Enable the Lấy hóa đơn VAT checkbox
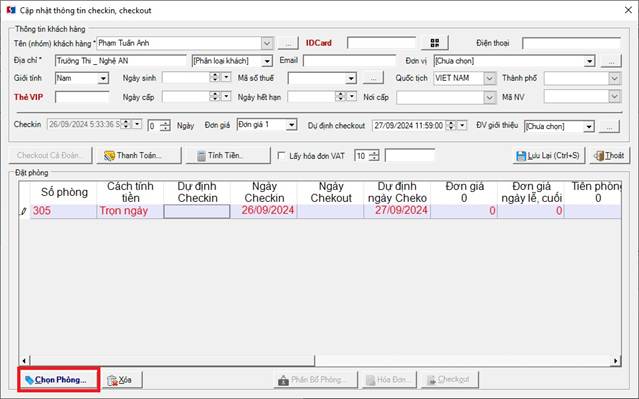The width and height of the screenshot is (639, 399). tap(281, 155)
